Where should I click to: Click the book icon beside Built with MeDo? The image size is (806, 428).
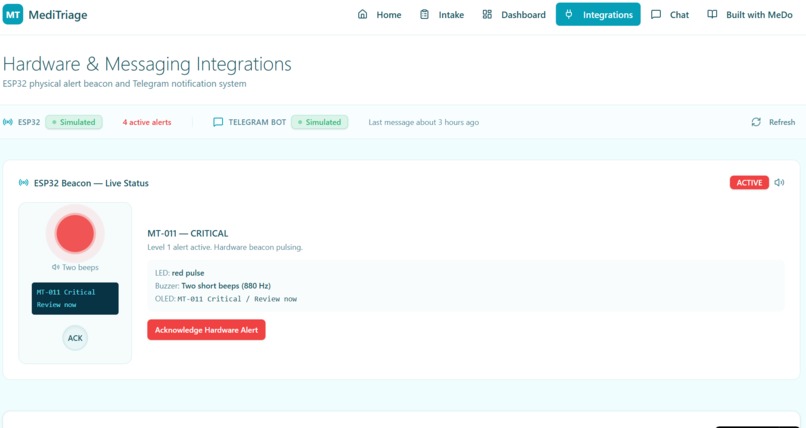click(712, 14)
